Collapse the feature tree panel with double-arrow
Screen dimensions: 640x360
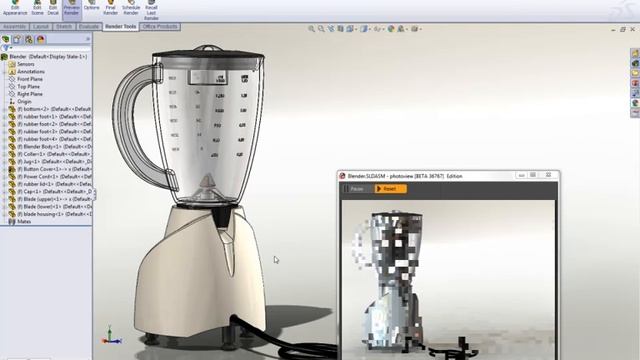(x=87, y=39)
